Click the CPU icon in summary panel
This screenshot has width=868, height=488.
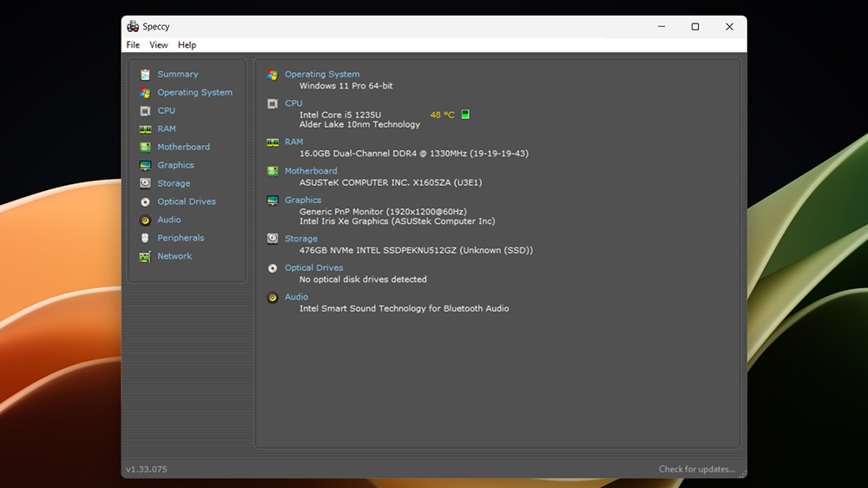tap(273, 103)
